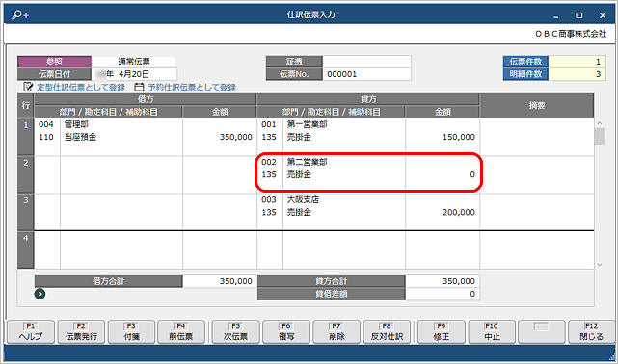This screenshot has height=364, width=618.
Task: Click the vertical scrollbar thumb of the grid
Action: point(599,137)
